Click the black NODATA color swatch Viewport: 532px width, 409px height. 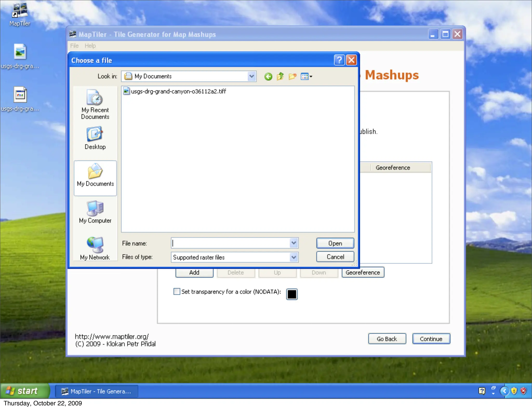[292, 294]
